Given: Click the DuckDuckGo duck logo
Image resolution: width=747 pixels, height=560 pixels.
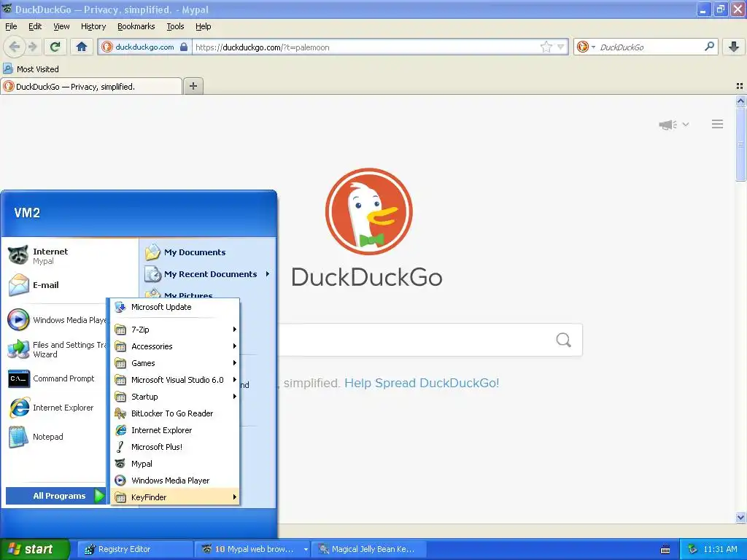Looking at the screenshot, I should 368,211.
